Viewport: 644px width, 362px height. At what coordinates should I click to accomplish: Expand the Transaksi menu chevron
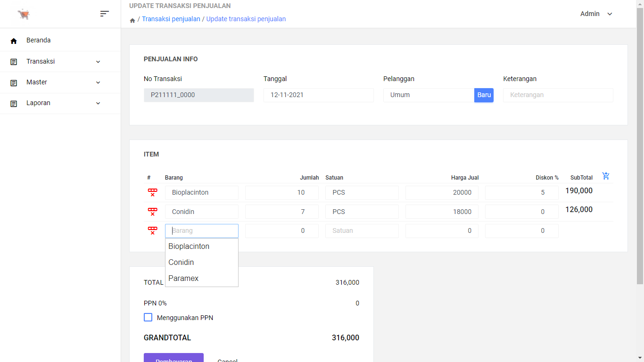(x=98, y=61)
